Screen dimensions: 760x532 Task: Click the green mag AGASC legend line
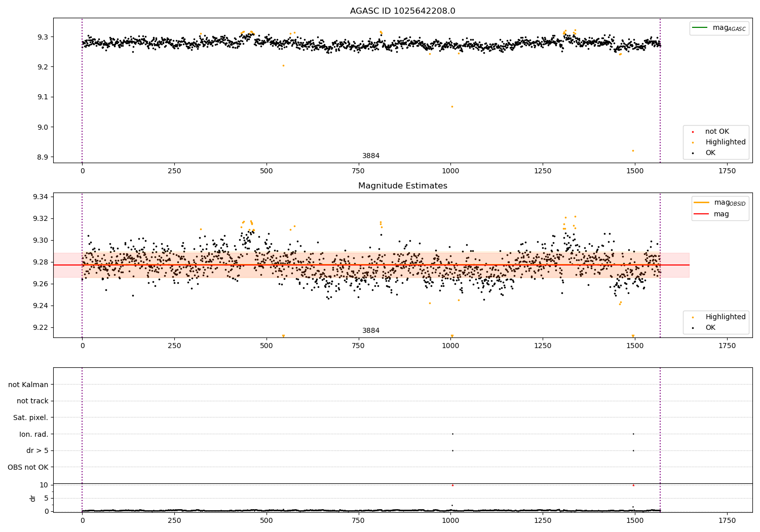pos(700,27)
